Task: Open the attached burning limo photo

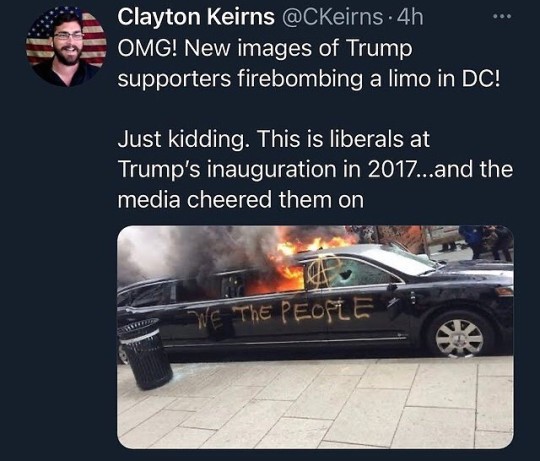Action: click(x=315, y=337)
